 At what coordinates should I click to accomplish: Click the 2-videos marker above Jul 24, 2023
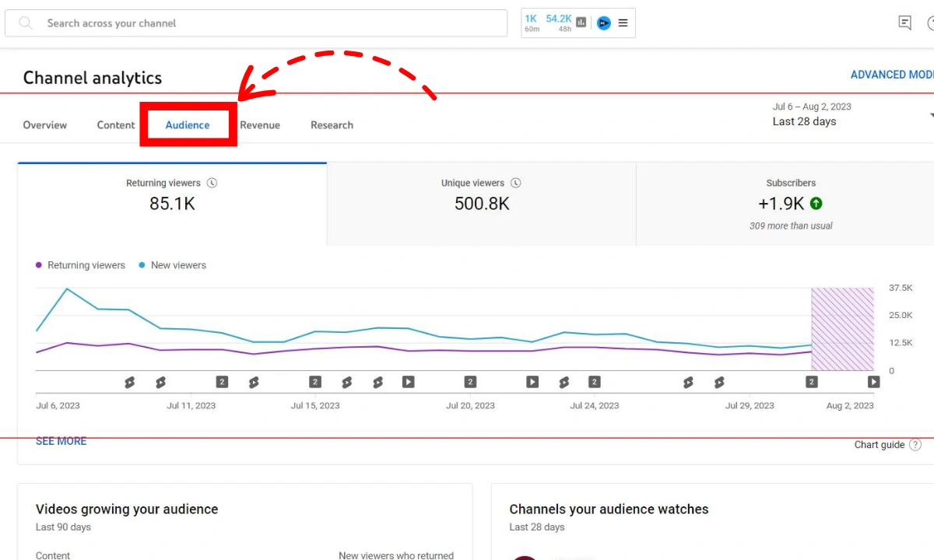(595, 382)
